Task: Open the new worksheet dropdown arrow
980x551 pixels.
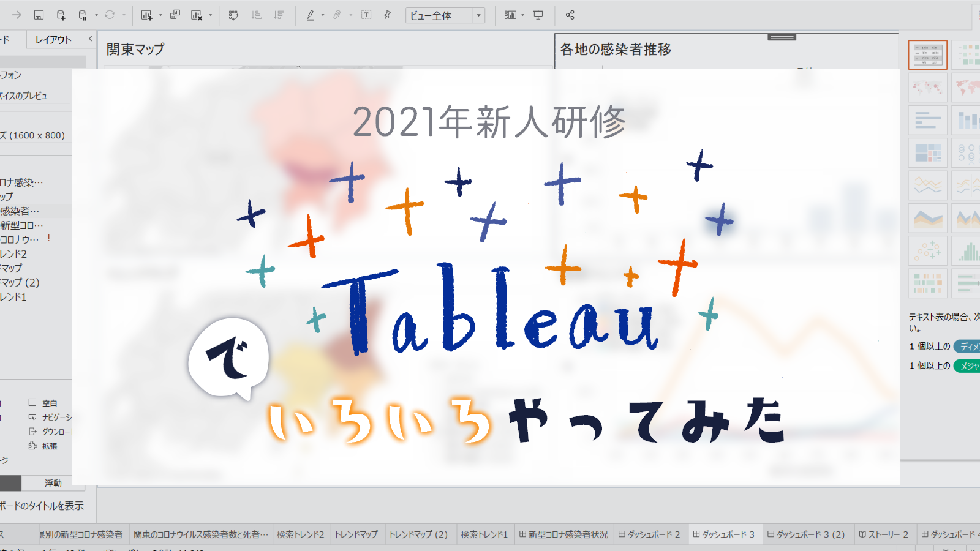Action: tap(160, 15)
